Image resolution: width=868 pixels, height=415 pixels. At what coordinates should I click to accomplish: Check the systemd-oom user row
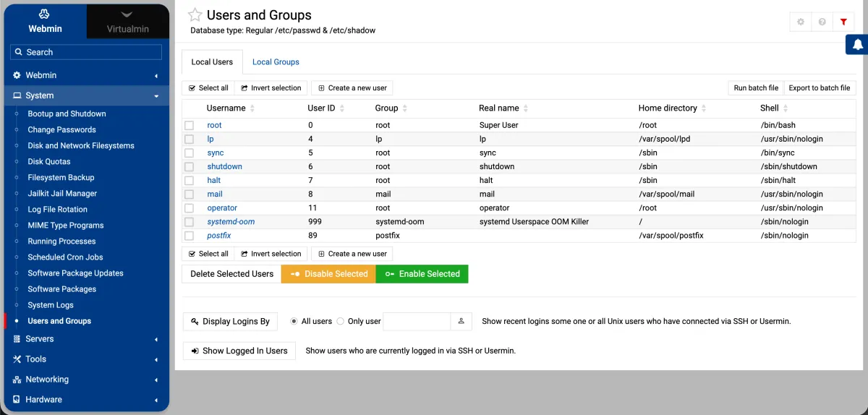[190, 222]
